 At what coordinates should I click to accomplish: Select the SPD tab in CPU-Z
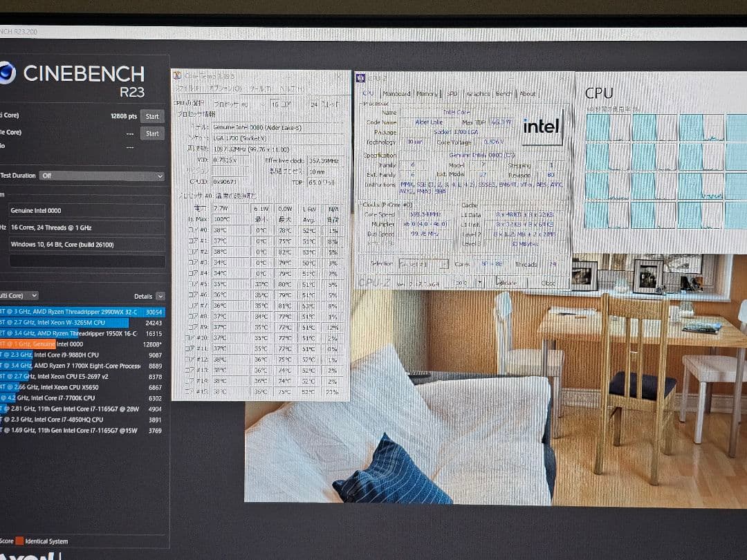452,94
